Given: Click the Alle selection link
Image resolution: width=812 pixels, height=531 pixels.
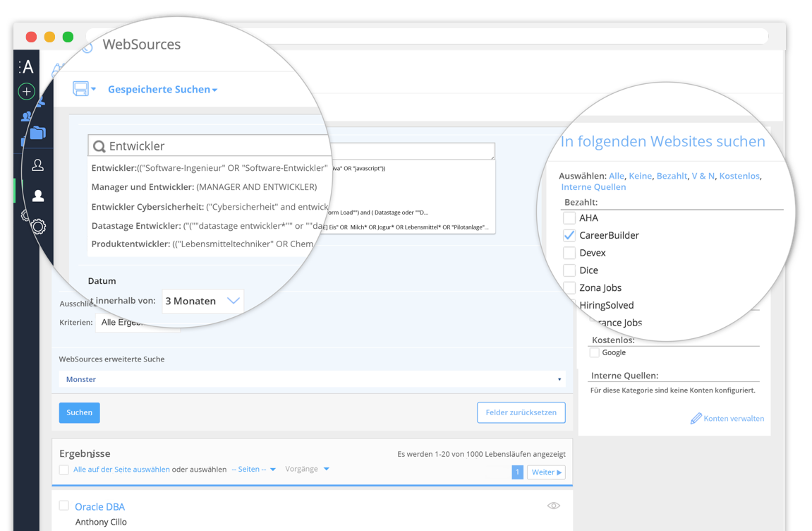Looking at the screenshot, I should click(617, 176).
